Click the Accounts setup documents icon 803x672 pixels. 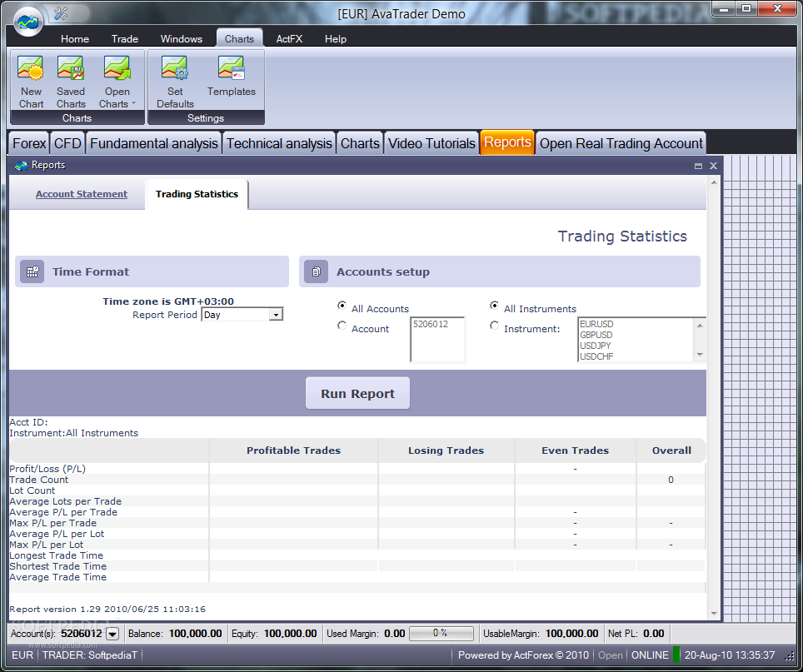click(316, 271)
